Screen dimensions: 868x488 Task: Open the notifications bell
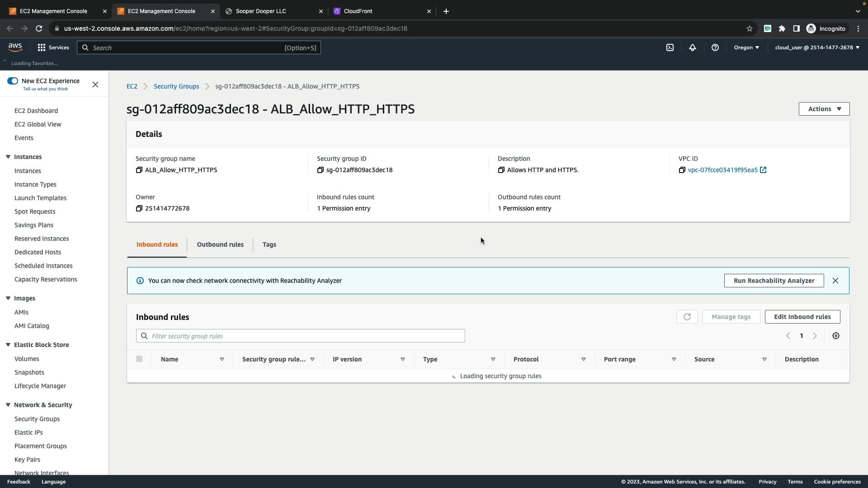click(692, 47)
